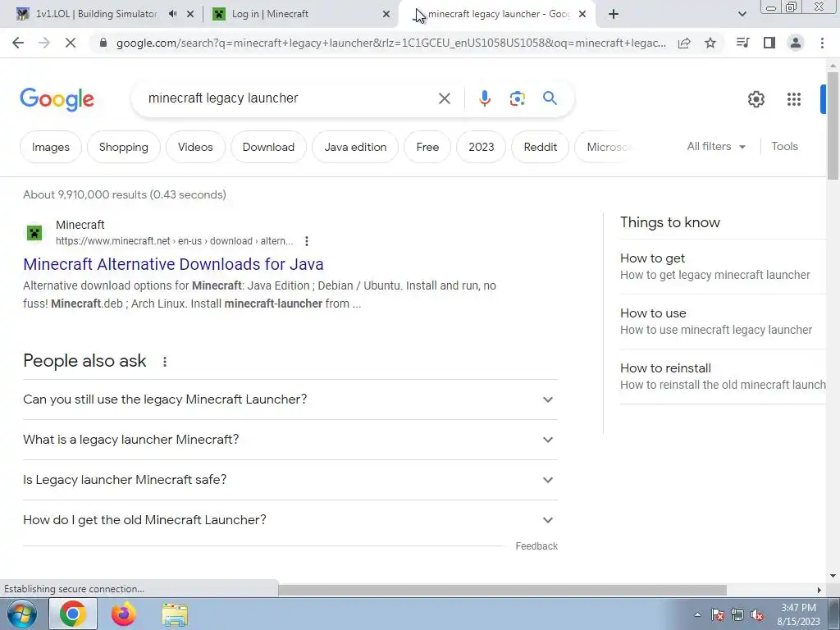Viewport: 840px width, 630px height.
Task: Close the Log in | Minecraft tab
Action: point(386,14)
